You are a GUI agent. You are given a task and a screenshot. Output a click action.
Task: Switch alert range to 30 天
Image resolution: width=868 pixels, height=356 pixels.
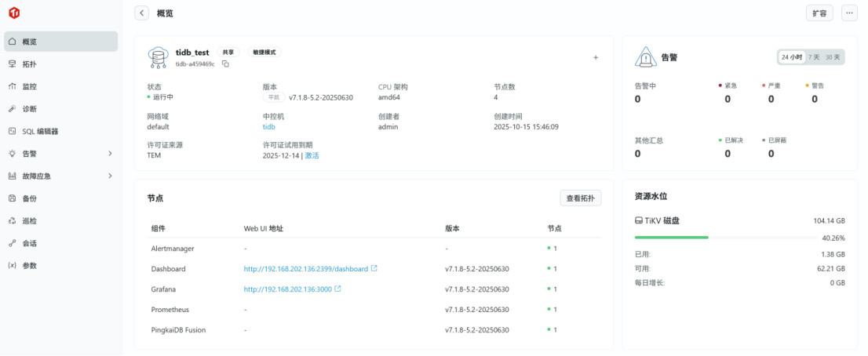(833, 57)
